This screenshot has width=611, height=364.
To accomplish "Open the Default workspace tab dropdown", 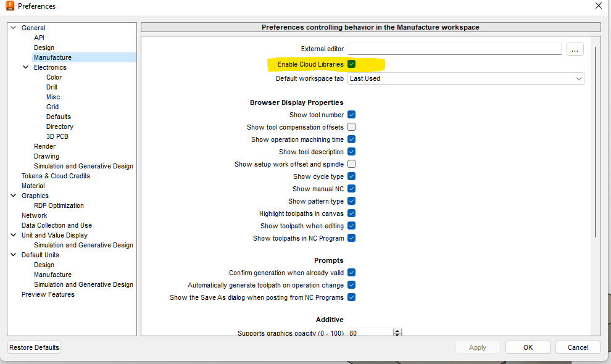I will (x=465, y=78).
